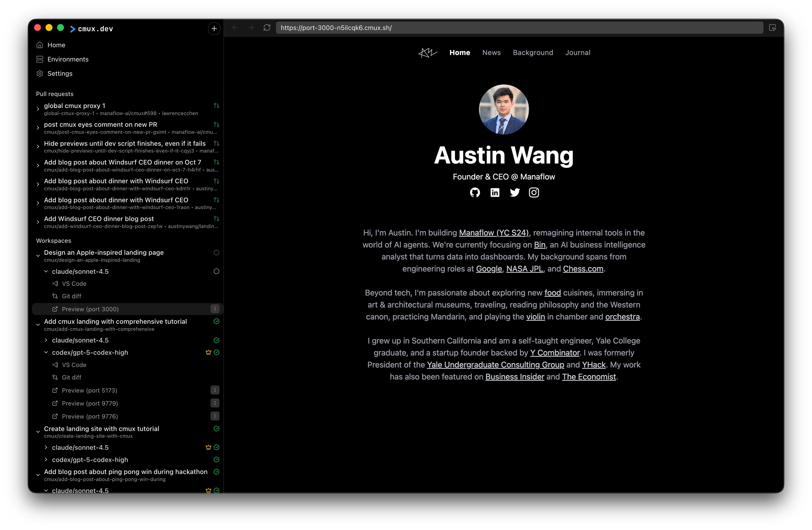Viewport: 812px width, 530px height.
Task: Open the Journal tab
Action: point(577,52)
